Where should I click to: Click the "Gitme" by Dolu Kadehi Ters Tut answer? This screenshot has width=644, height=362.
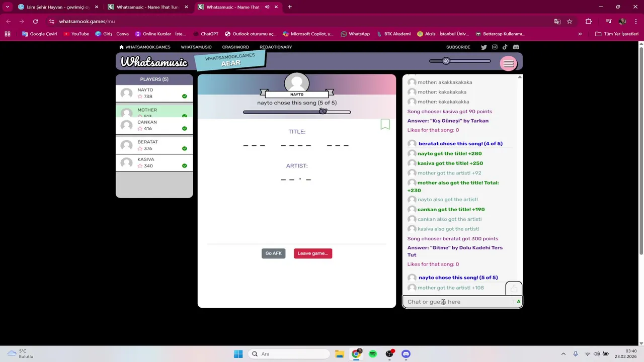tap(455, 251)
